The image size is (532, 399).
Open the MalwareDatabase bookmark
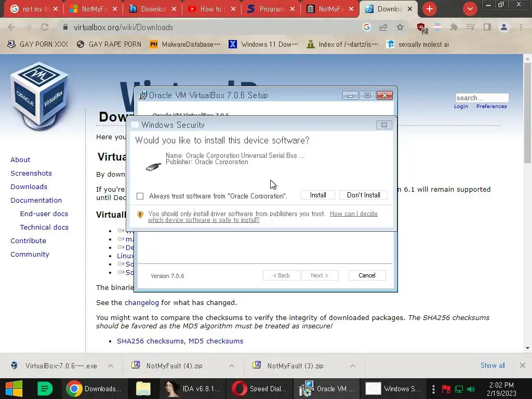click(x=185, y=45)
